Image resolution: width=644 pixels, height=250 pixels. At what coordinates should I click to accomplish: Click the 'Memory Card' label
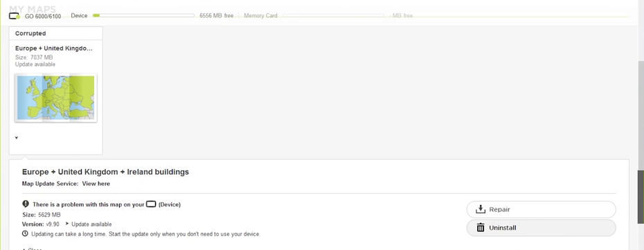261,16
